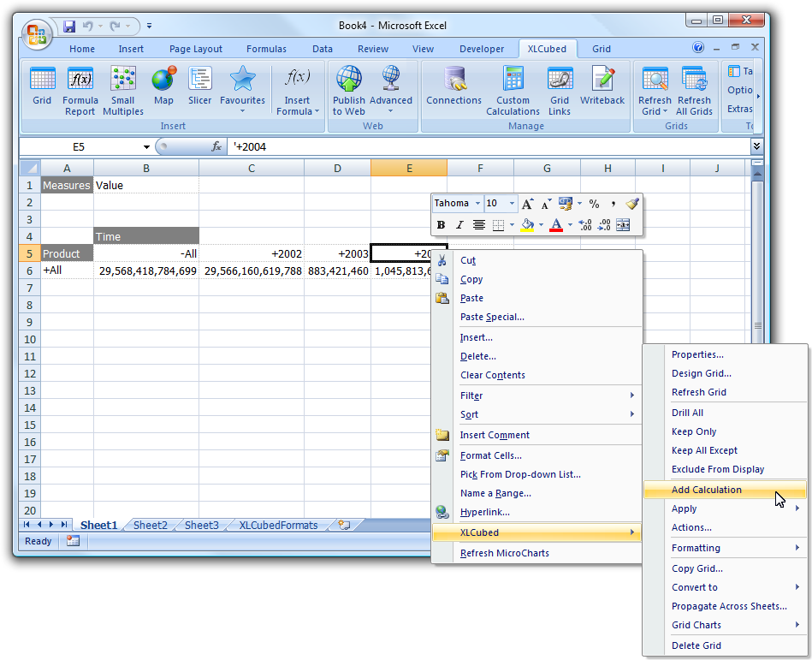The height and width of the screenshot is (660, 812).
Task: Switch to the Home ribbon tab
Action: (x=82, y=49)
